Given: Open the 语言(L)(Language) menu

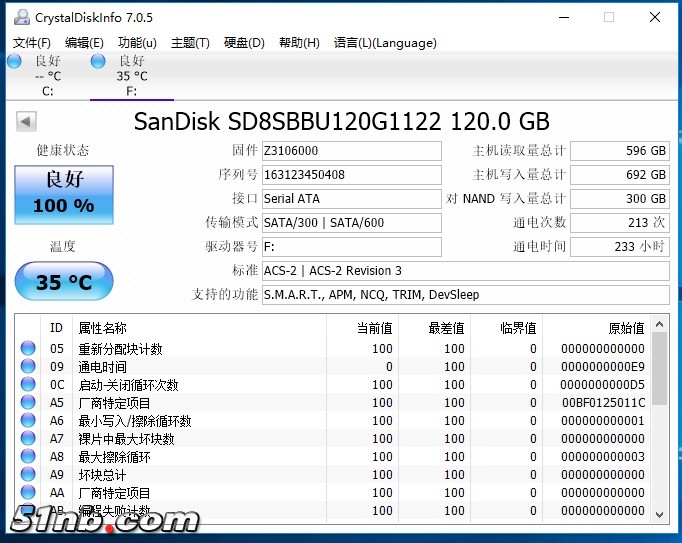Looking at the screenshot, I should [x=385, y=43].
